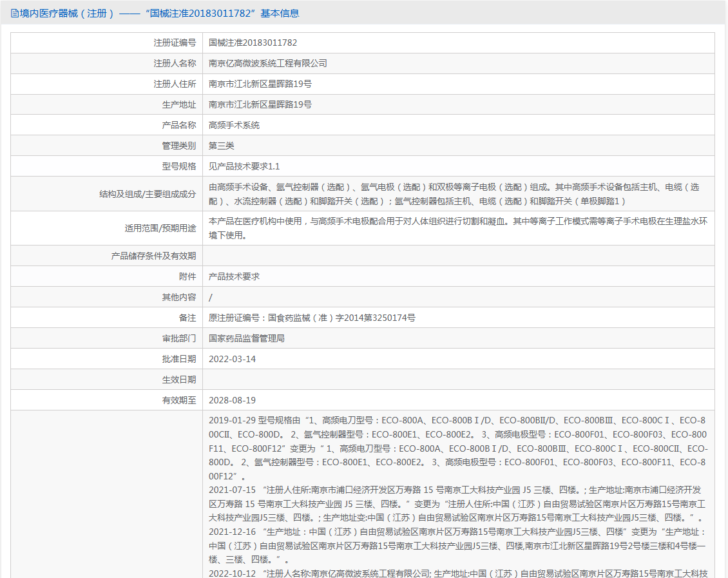This screenshot has width=728, height=578.
Task: Select the 产品名称 label
Action: 179,126
